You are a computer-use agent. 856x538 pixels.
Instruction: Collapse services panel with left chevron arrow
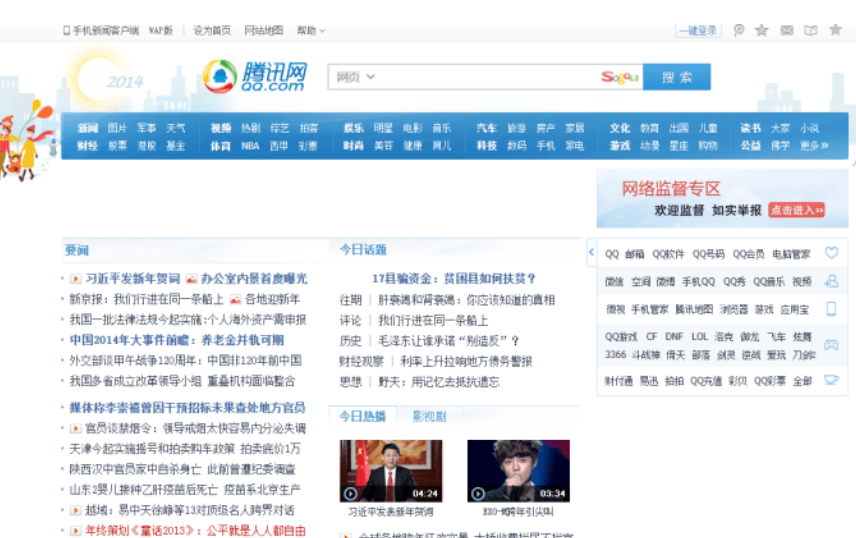click(x=591, y=254)
